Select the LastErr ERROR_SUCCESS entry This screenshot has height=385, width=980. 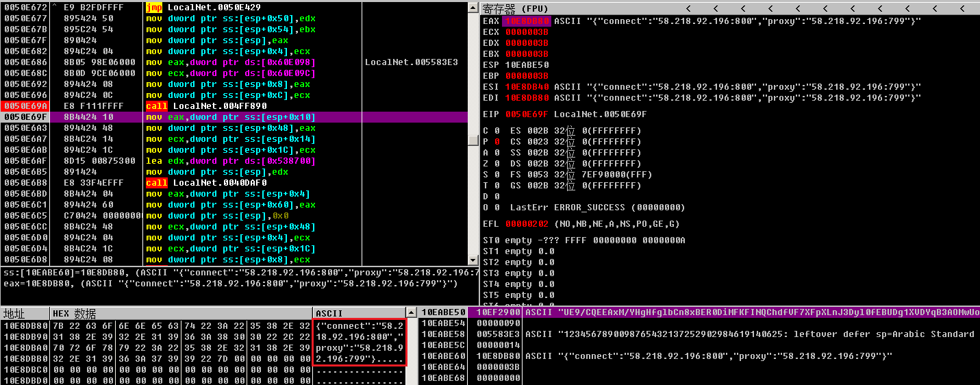597,208
